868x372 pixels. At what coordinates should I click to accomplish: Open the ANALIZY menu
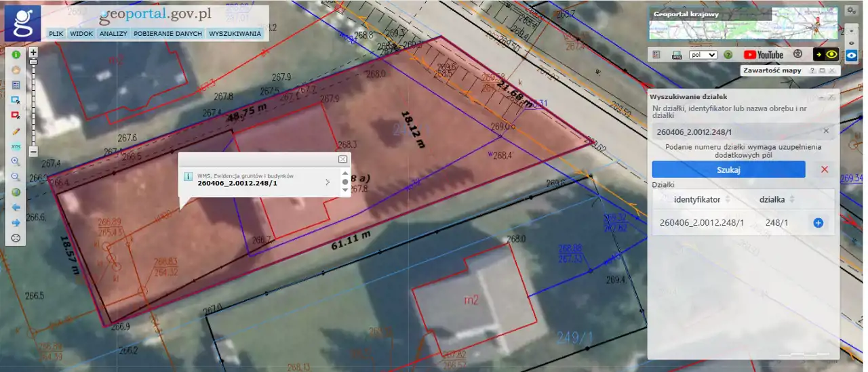point(113,33)
